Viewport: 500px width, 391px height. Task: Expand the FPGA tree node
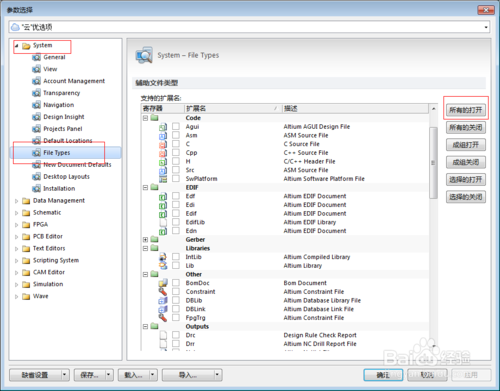click(x=16, y=225)
